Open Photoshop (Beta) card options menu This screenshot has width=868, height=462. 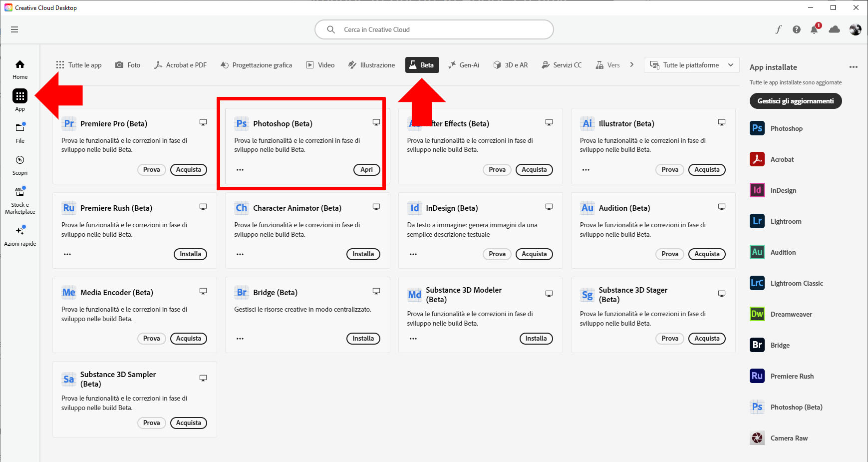pyautogui.click(x=240, y=170)
